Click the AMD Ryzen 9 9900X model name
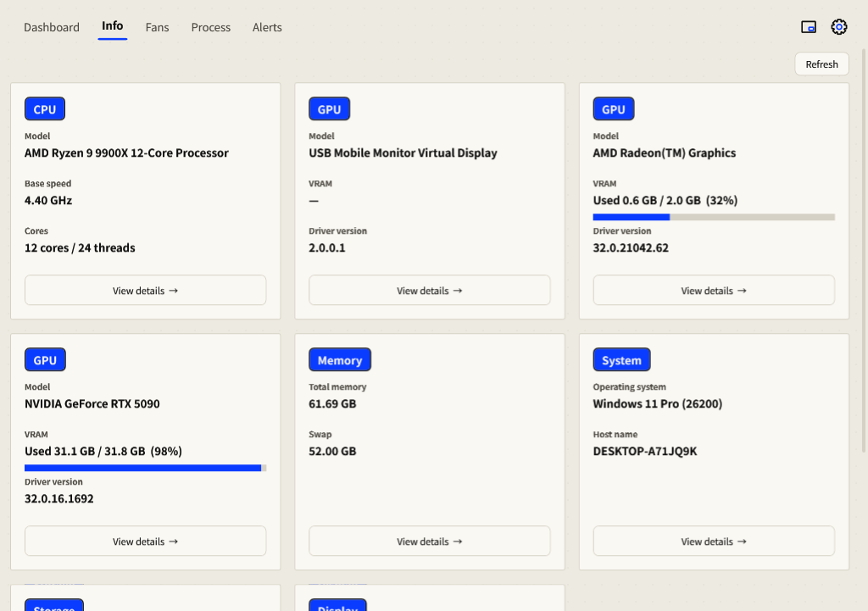This screenshot has height=611, width=868. (126, 153)
